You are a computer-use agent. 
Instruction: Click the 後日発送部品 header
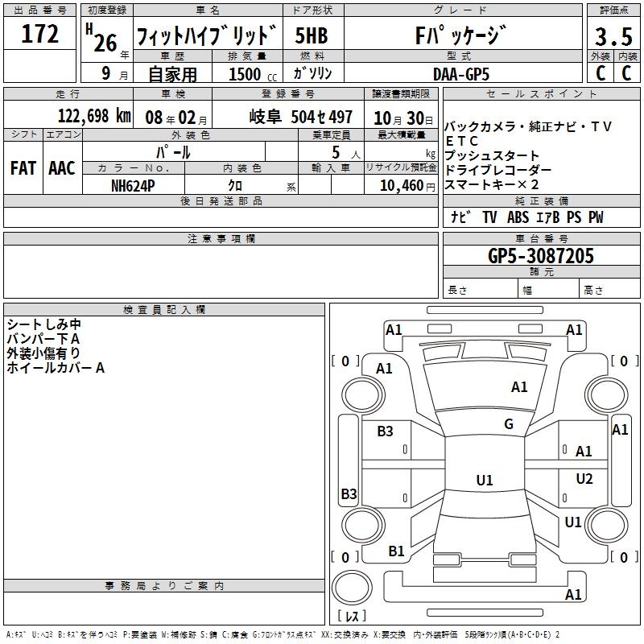pos(221,200)
